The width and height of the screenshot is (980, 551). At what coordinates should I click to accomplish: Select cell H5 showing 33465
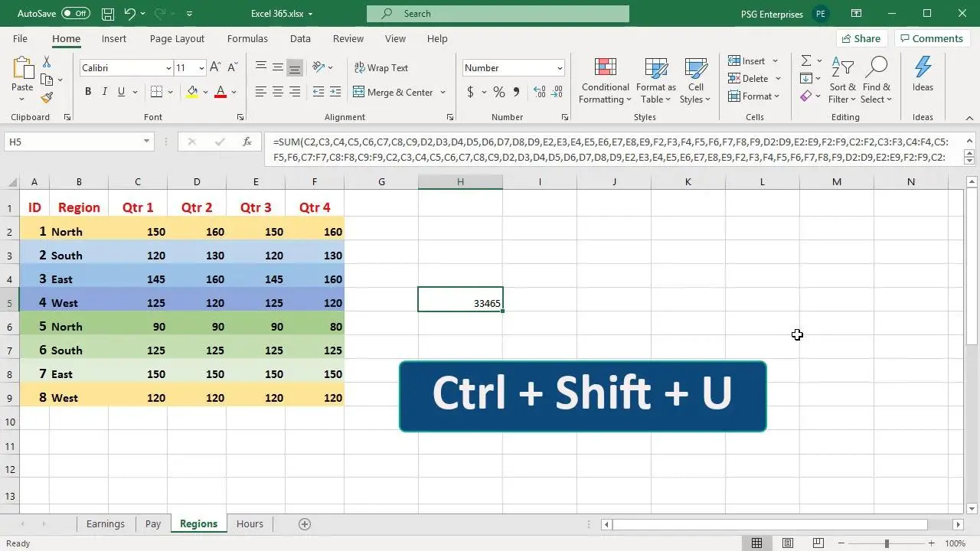click(x=460, y=300)
